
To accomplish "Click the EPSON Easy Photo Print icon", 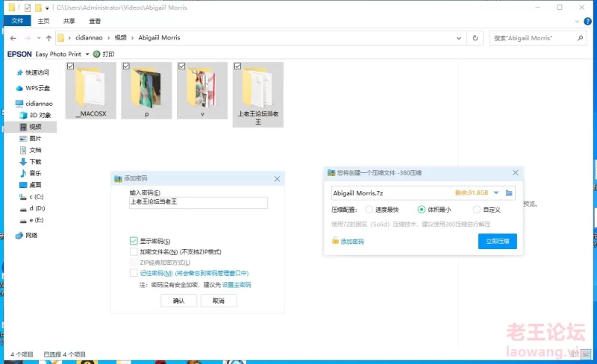I will coord(19,54).
